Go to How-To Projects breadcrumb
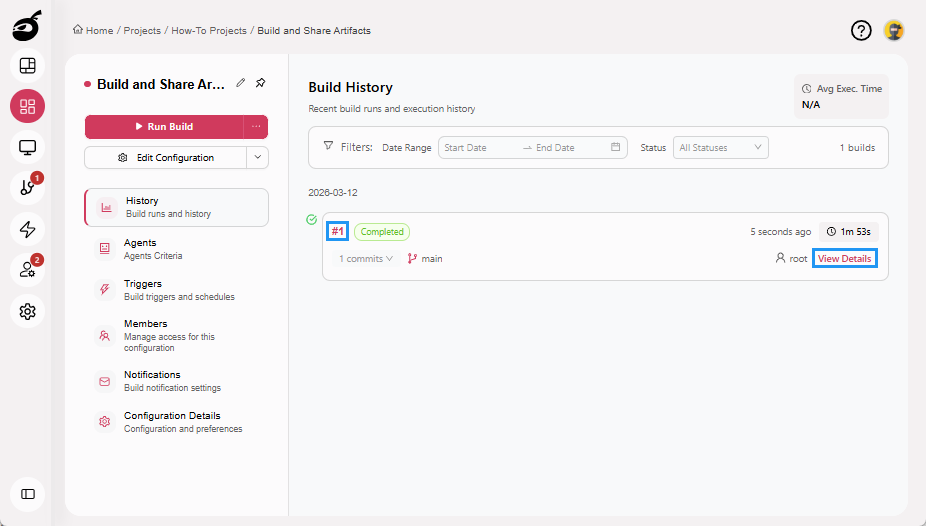The image size is (926, 526). pyautogui.click(x=209, y=30)
